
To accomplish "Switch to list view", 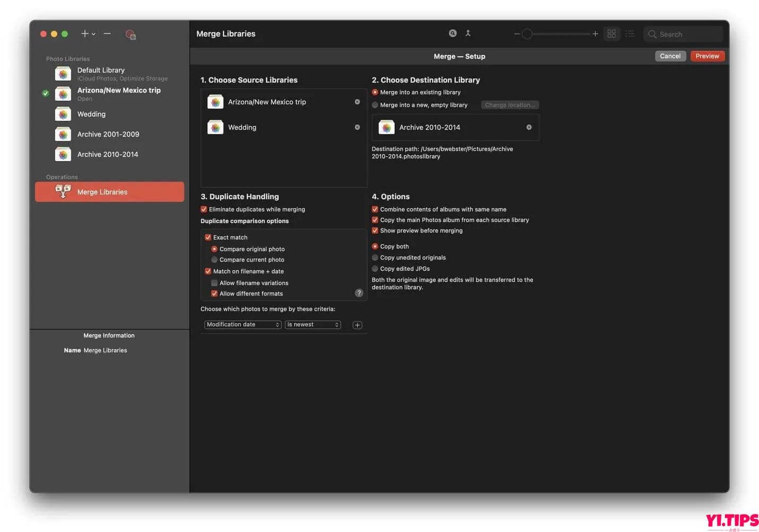I will pos(630,34).
